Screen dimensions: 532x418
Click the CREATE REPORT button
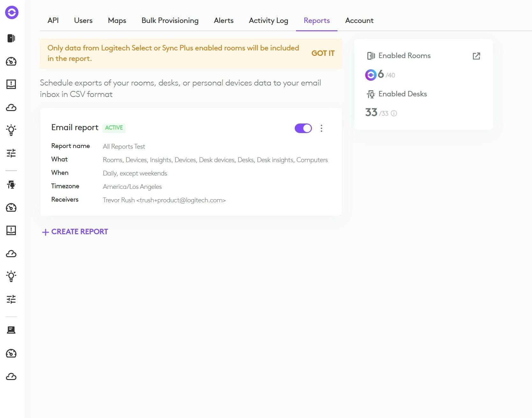pos(75,232)
